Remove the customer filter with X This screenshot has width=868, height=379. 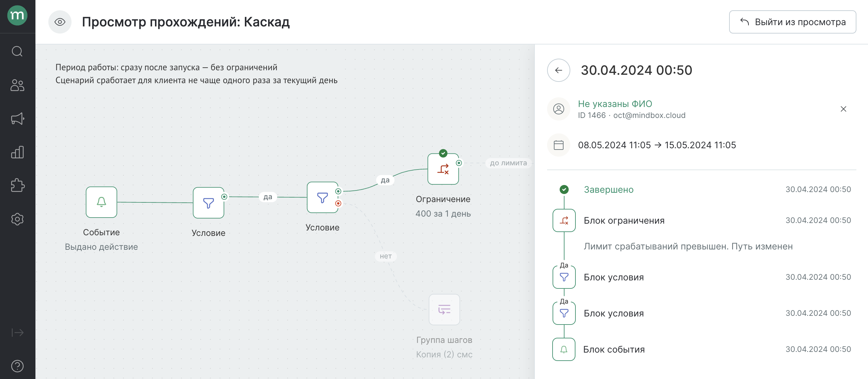click(843, 109)
